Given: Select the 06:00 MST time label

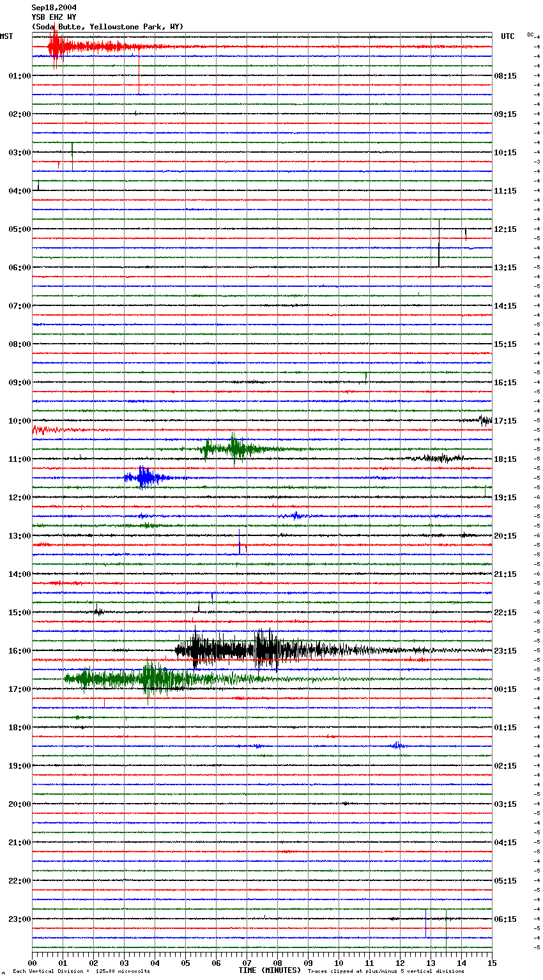Looking at the screenshot, I should (20, 268).
